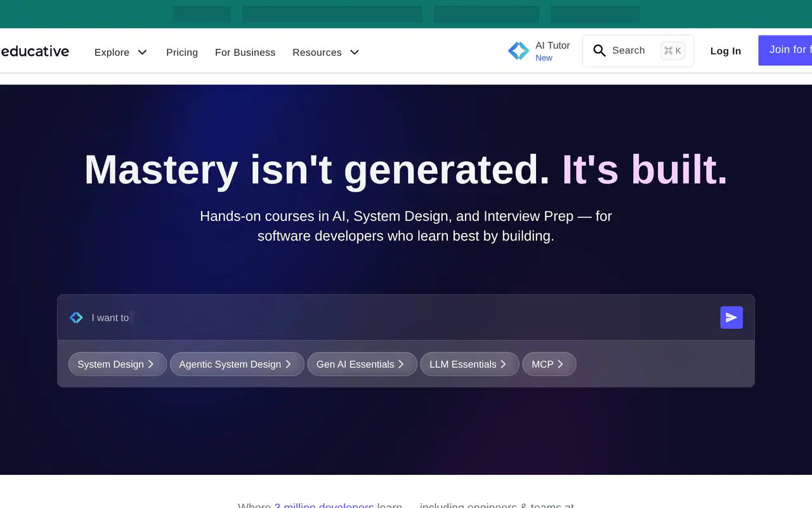Click the ⌘K shortcut badge
Viewport: 812px width, 508px height.
click(672, 51)
